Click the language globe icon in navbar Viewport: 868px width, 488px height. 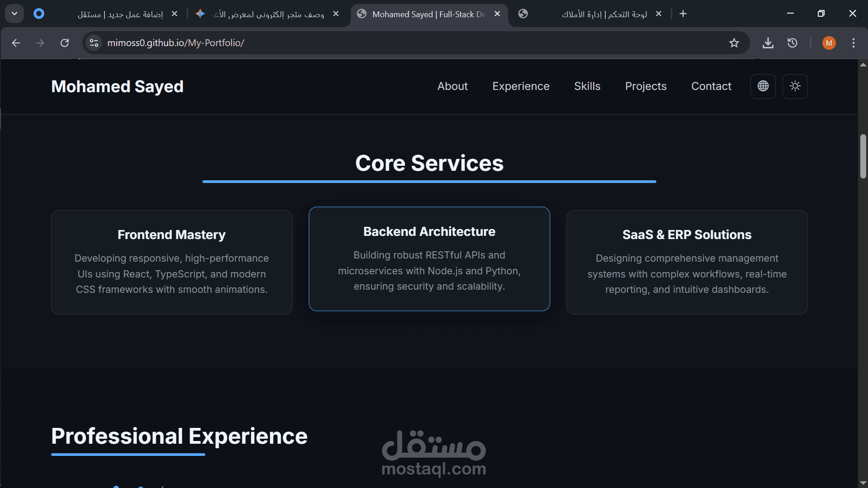(x=763, y=86)
